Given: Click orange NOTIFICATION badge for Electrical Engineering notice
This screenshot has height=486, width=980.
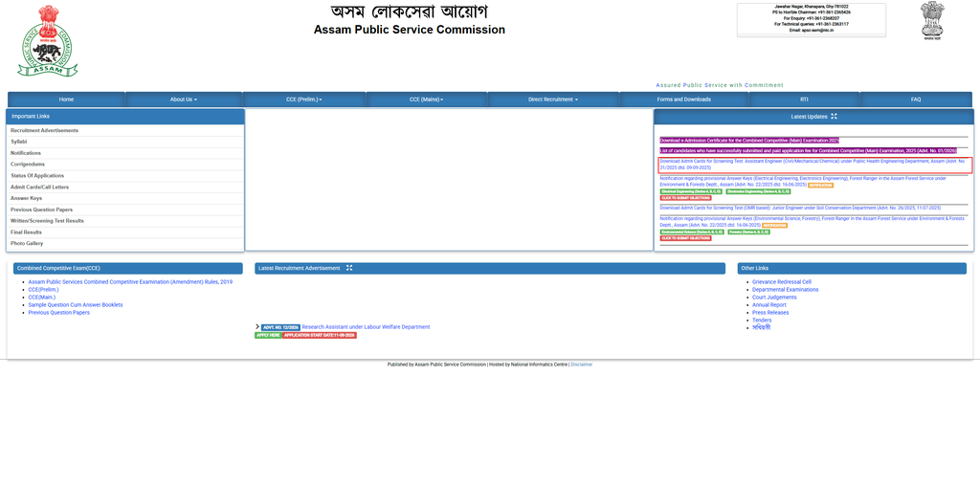Looking at the screenshot, I should click(x=820, y=186).
